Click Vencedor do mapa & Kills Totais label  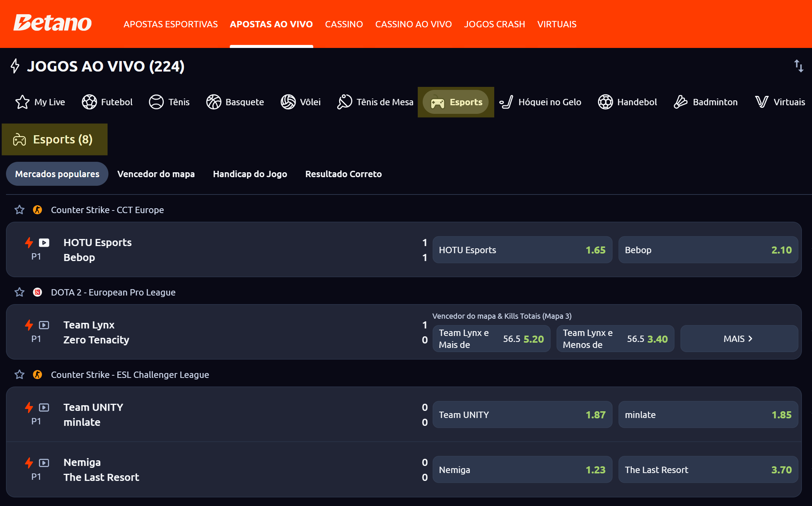click(502, 316)
